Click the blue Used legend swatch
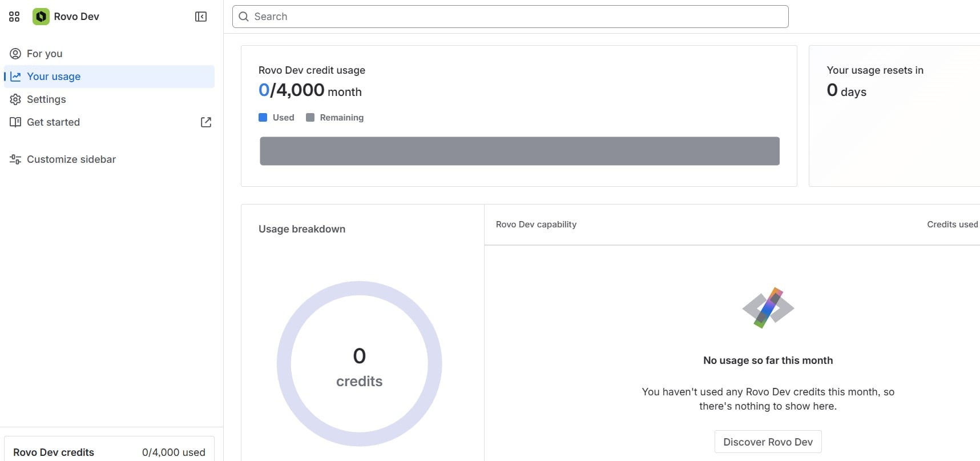Viewport: 980px width, 461px height. pyautogui.click(x=263, y=118)
